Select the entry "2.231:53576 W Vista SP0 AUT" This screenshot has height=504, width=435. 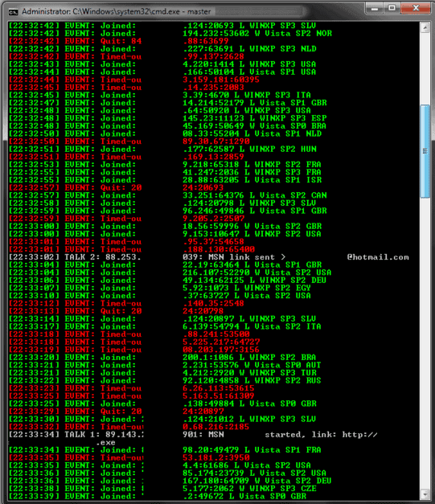coord(252,365)
